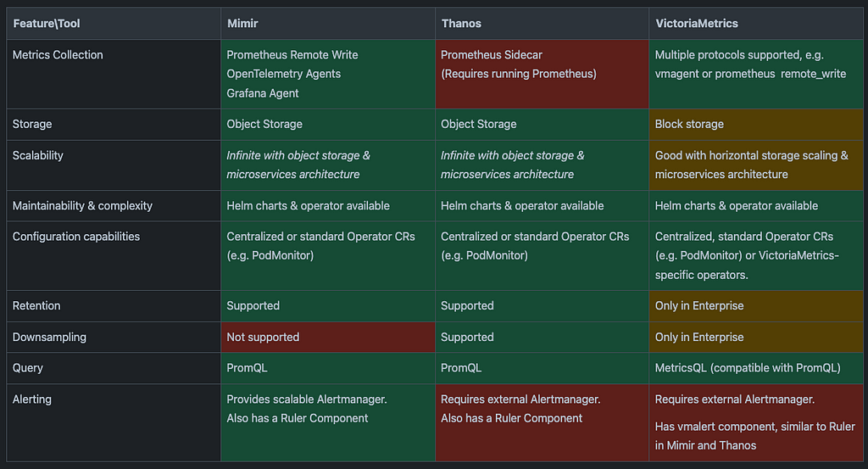The width and height of the screenshot is (868, 469).
Task: Click the Prometheus Sidecar cell
Action: tap(542, 74)
